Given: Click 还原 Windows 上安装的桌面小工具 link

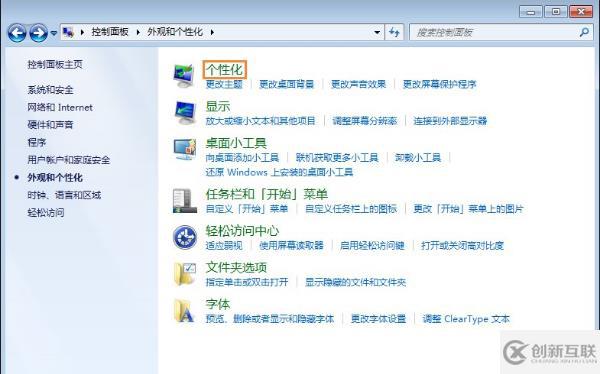Looking at the screenshot, I should (279, 172).
